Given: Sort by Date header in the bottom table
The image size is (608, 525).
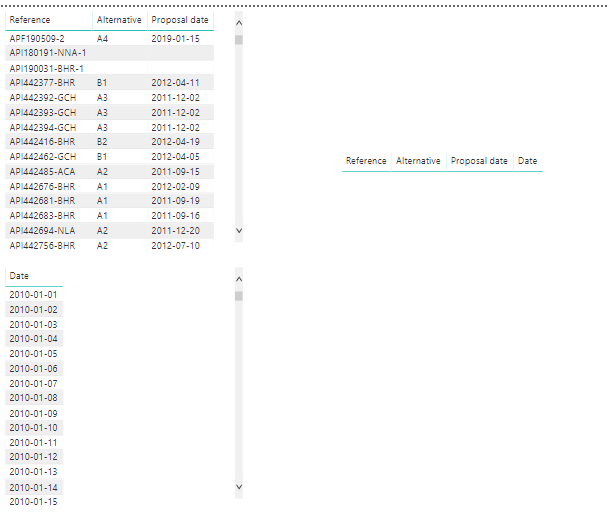Looking at the screenshot, I should point(19,276).
